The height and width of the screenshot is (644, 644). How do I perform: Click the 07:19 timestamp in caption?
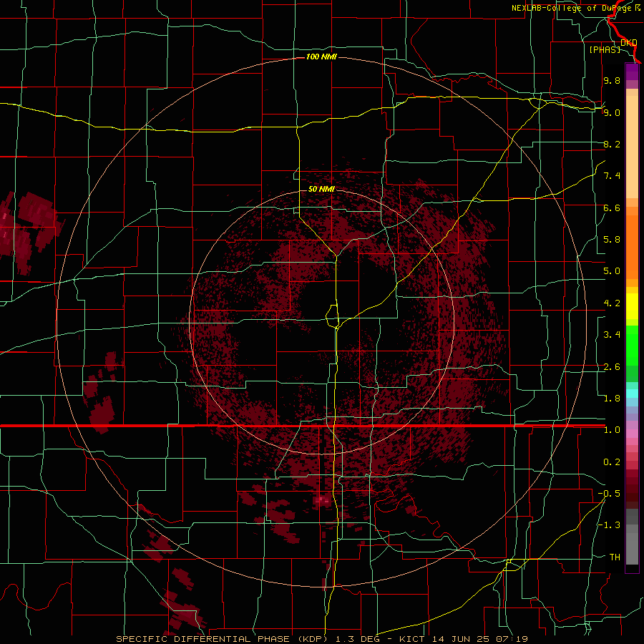(x=511, y=639)
